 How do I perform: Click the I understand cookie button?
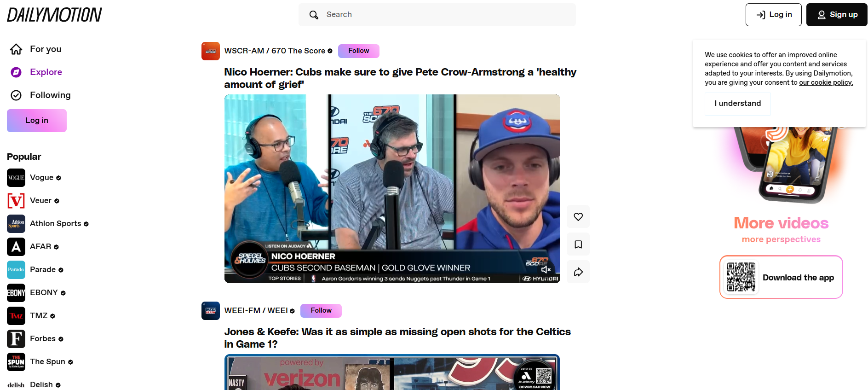738,104
